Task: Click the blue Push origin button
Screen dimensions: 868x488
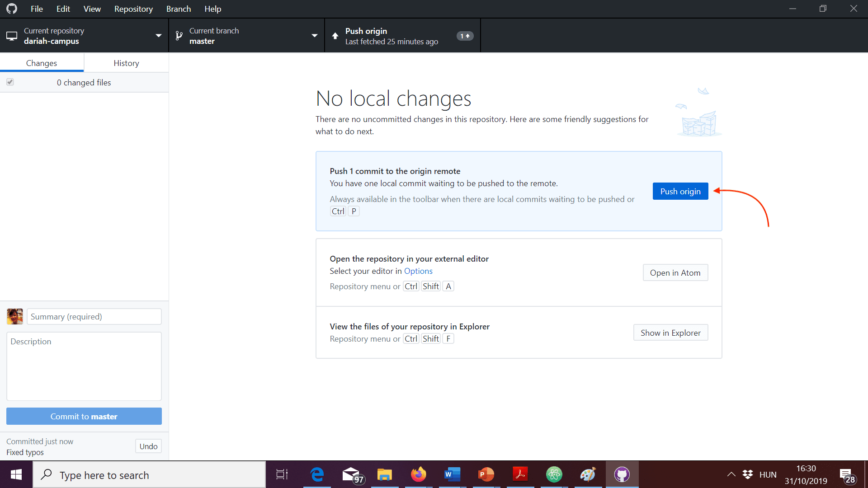Action: 680,191
